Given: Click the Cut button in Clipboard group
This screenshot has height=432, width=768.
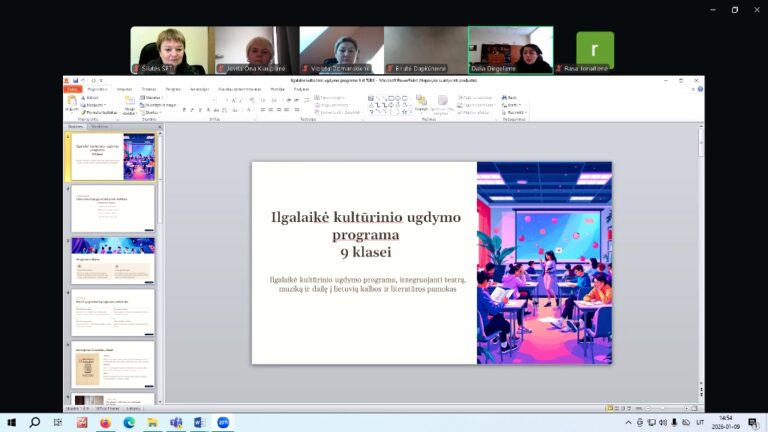Looking at the screenshot, I should pos(90,98).
